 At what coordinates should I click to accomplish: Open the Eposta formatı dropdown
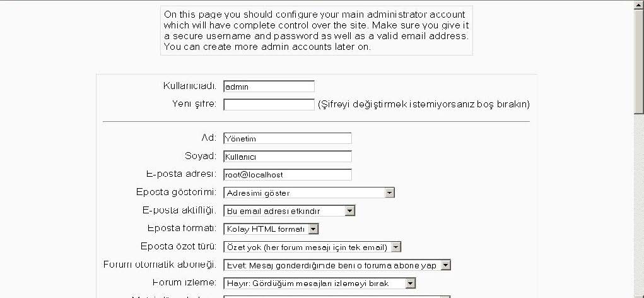coord(271,229)
